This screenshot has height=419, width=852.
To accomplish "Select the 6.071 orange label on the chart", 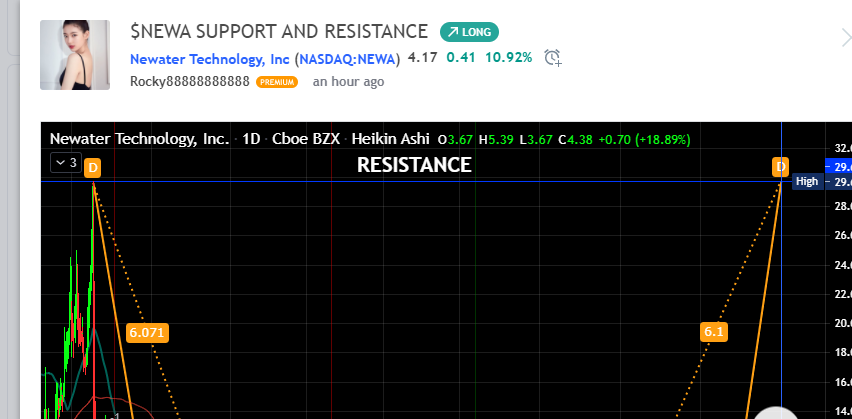I will coord(147,333).
